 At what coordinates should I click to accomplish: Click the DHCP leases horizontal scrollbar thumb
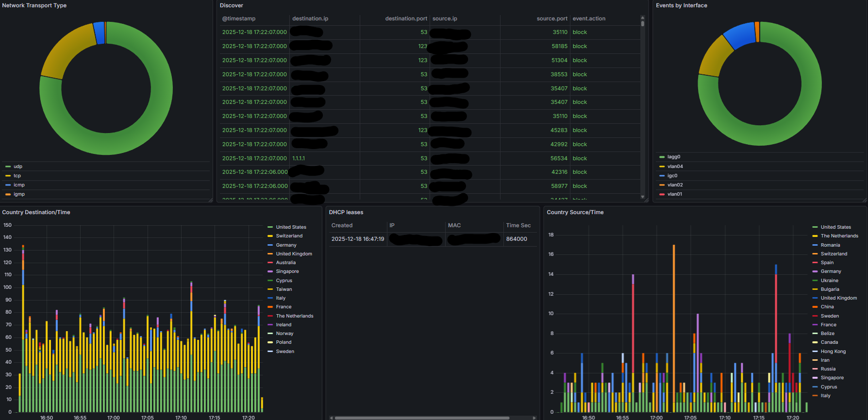422,418
